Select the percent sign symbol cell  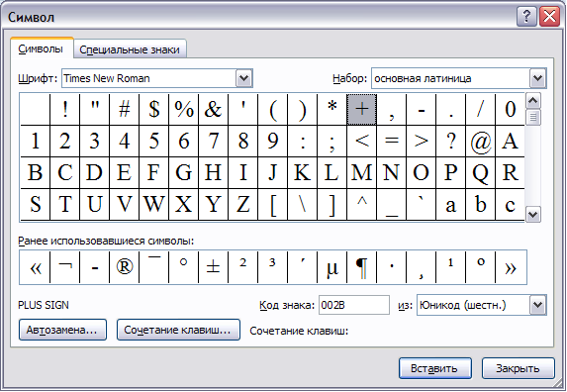(x=184, y=109)
